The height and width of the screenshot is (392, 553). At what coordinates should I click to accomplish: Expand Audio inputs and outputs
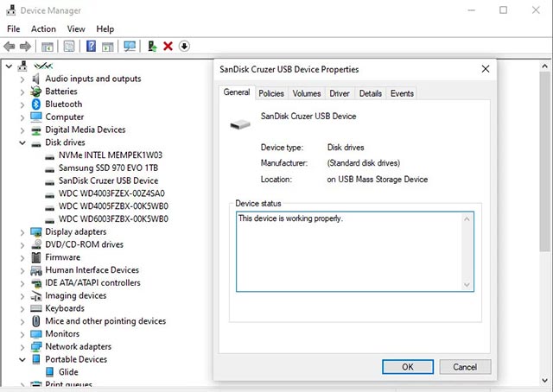coord(22,79)
